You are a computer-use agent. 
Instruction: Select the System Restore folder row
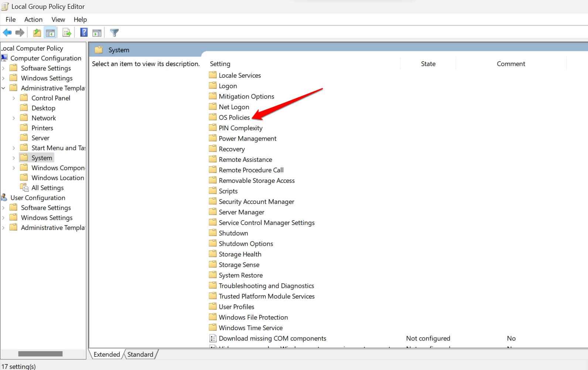coord(236,275)
